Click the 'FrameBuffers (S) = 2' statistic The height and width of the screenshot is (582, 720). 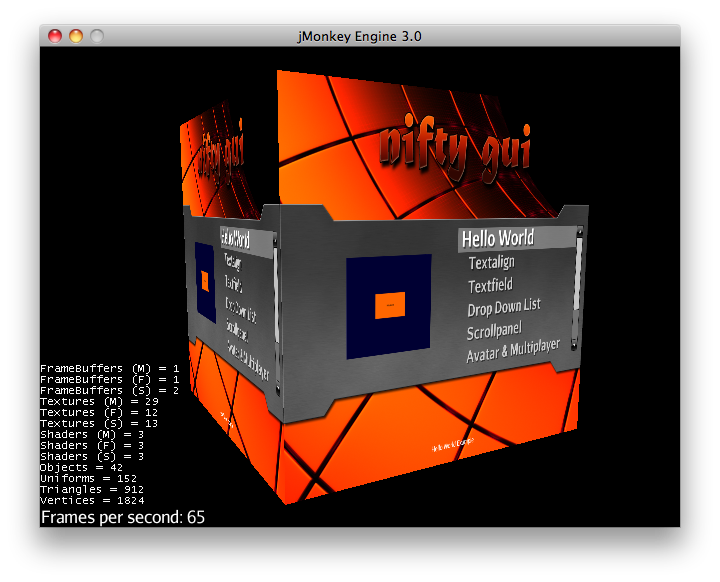109,390
